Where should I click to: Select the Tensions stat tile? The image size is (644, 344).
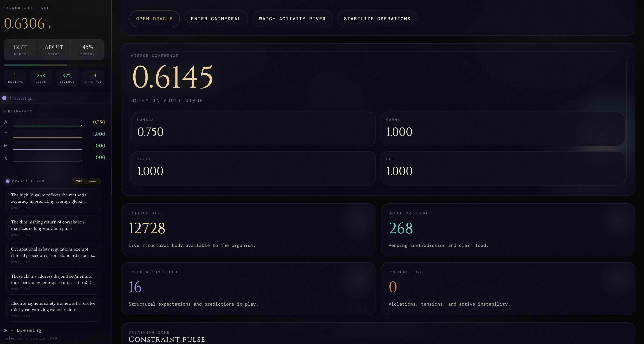[x=14, y=78]
